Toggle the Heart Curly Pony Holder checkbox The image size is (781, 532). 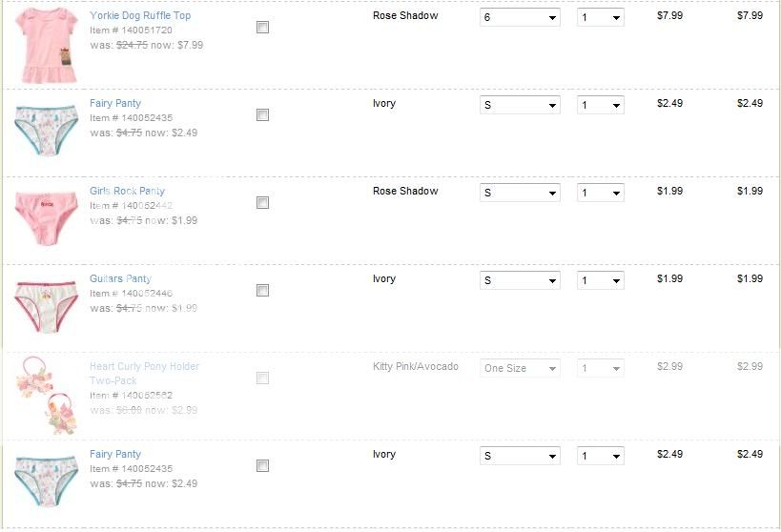point(262,379)
